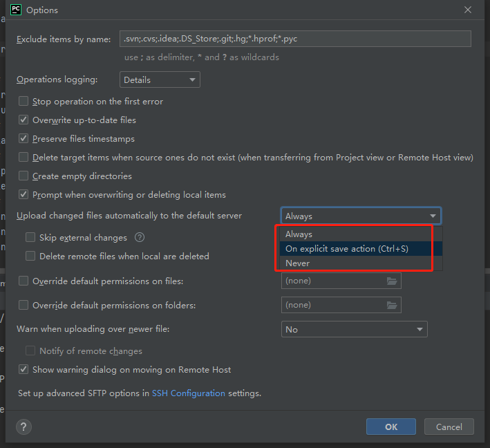This screenshot has width=490, height=448.
Task: Open the Operations logging Details dropdown
Action: (160, 80)
